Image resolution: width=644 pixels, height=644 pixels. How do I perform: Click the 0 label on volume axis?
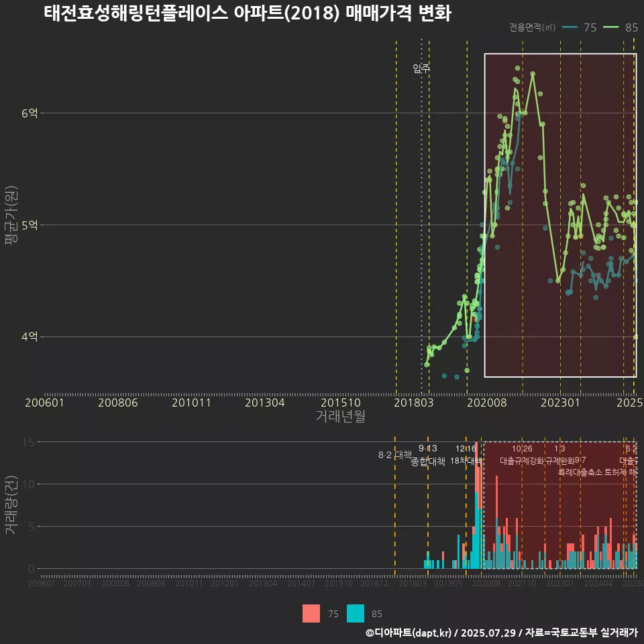(x=32, y=570)
